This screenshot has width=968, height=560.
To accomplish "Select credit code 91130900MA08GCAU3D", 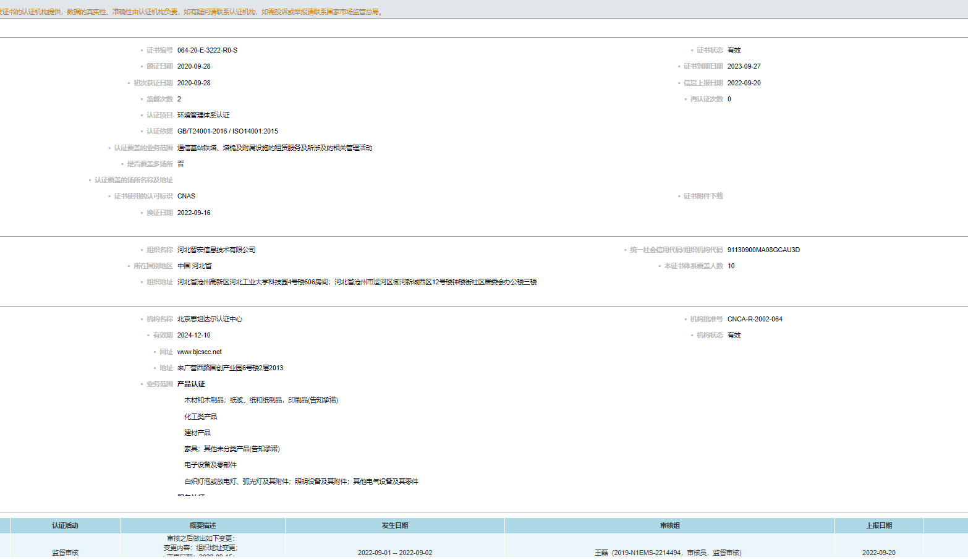I will (763, 250).
